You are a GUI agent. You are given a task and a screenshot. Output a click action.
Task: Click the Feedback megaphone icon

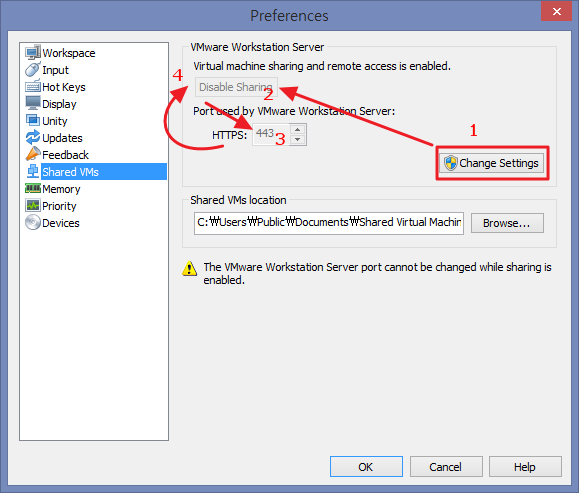tap(33, 154)
